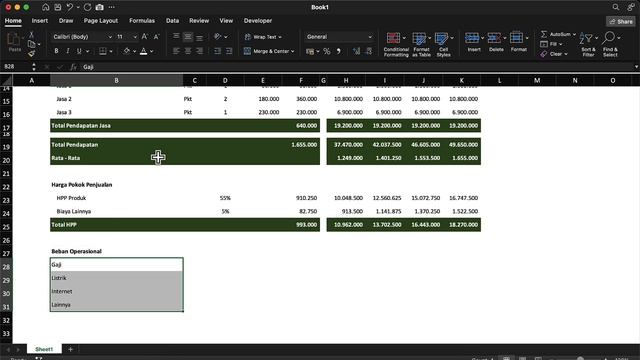Undo the last action

point(70,7)
